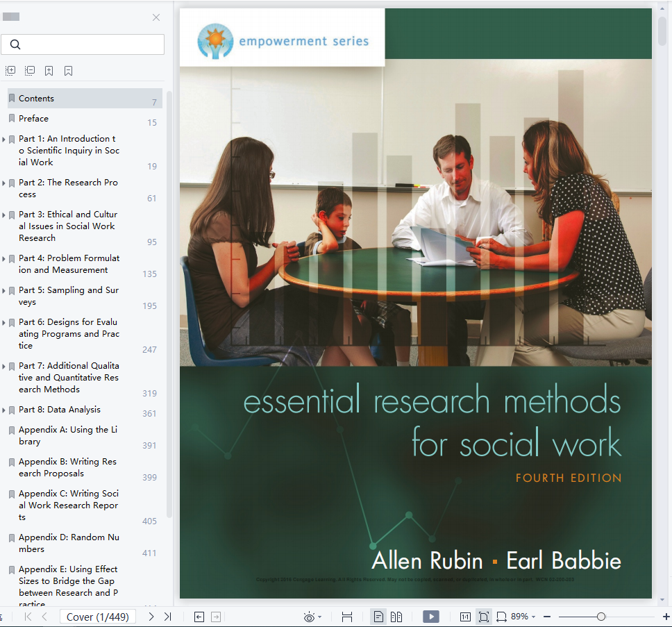This screenshot has width=672, height=627.
Task: Click the bookmark icon beside Appendix A
Action: coord(12,430)
